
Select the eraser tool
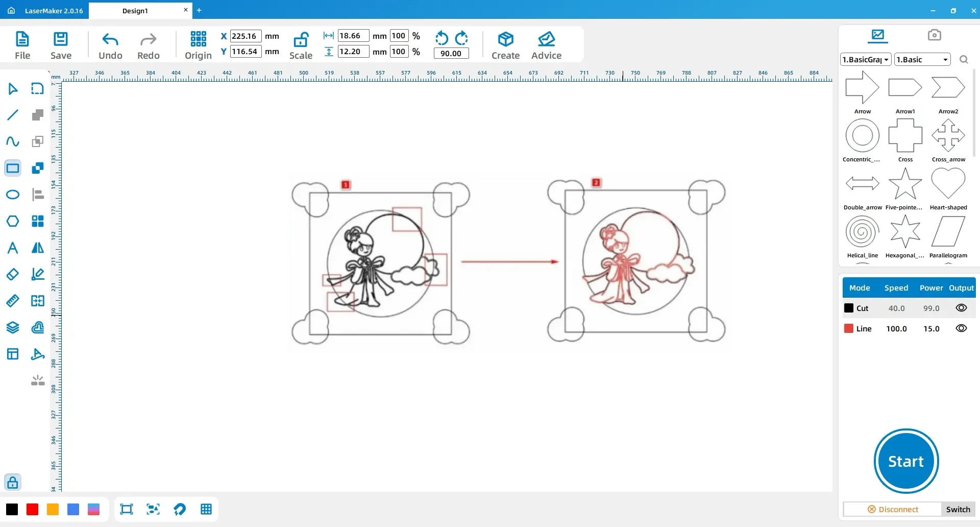(13, 274)
